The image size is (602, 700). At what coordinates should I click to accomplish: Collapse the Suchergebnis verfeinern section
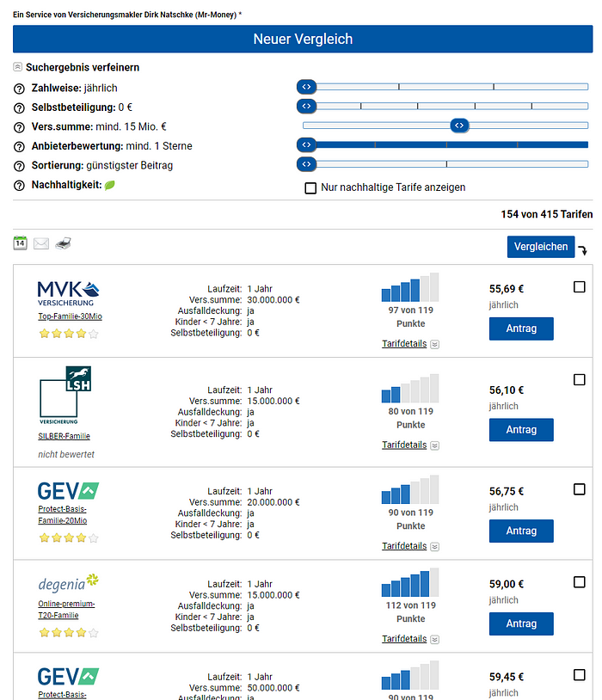pyautogui.click(x=17, y=67)
